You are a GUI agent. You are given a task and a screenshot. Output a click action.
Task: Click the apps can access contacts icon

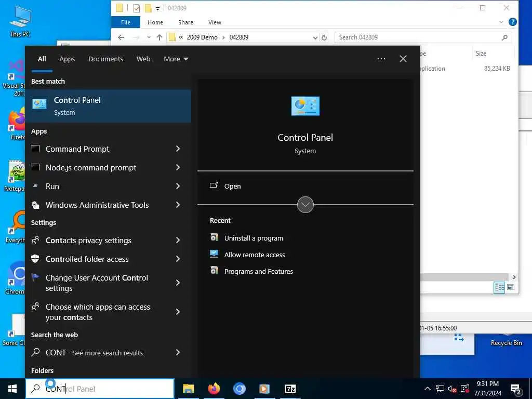(x=35, y=307)
